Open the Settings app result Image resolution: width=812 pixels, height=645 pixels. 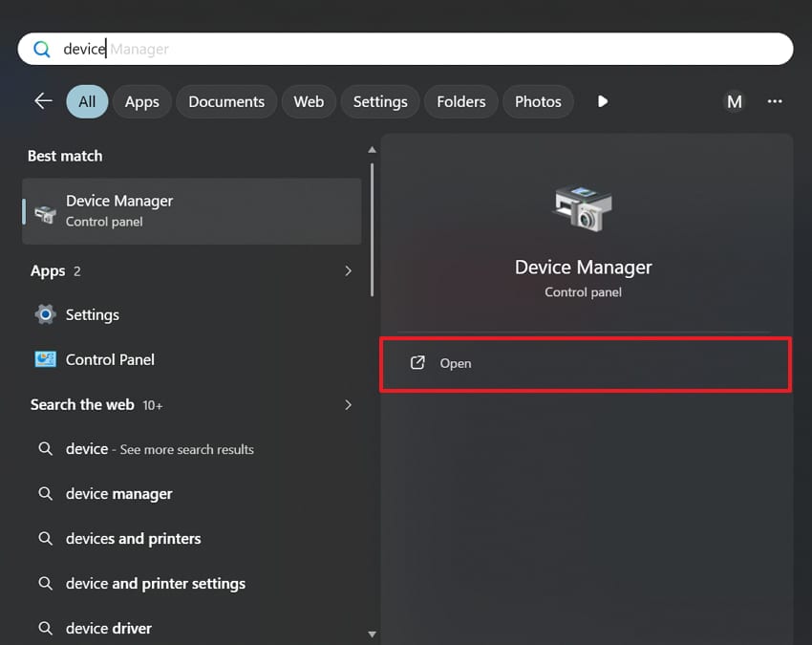tap(192, 315)
